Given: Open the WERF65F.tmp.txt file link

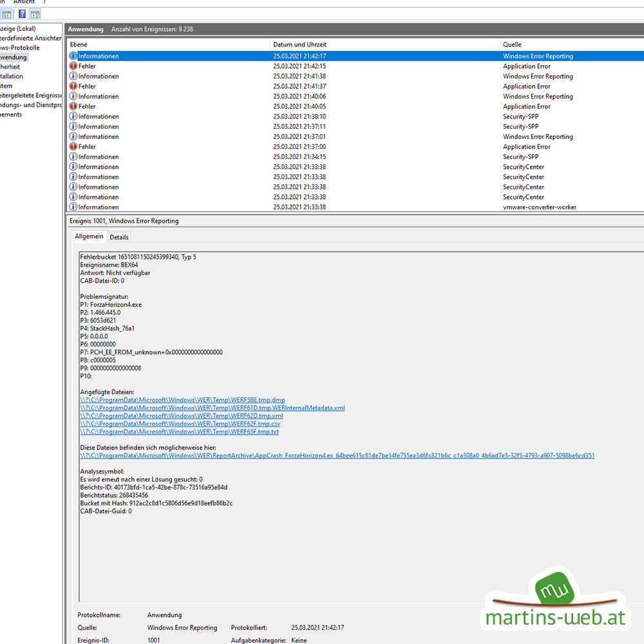Looking at the screenshot, I should 180,431.
